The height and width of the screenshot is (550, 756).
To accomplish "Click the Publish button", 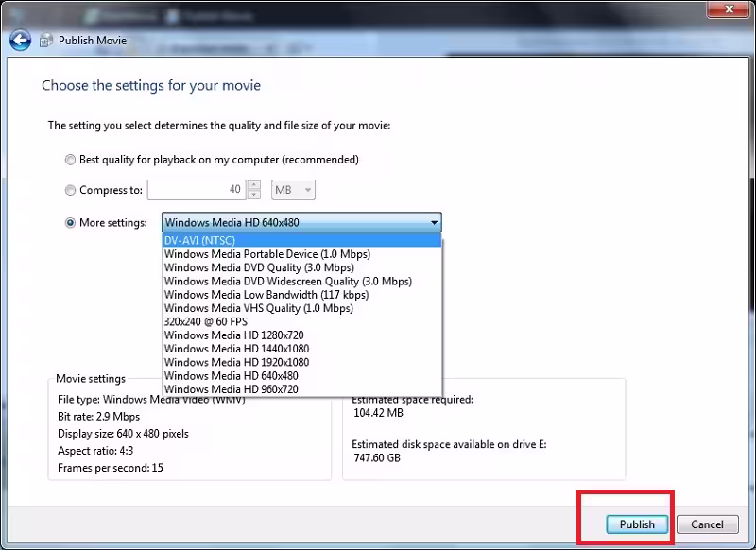I will click(x=637, y=524).
